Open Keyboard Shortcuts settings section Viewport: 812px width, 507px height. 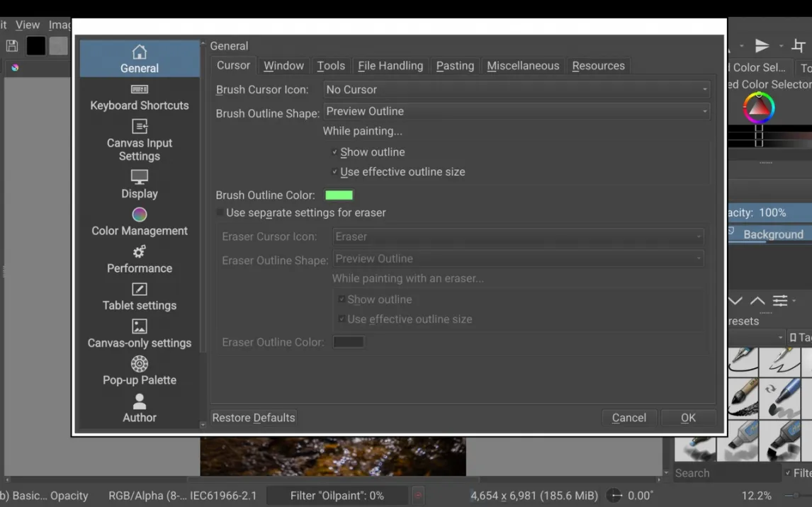[x=140, y=98]
